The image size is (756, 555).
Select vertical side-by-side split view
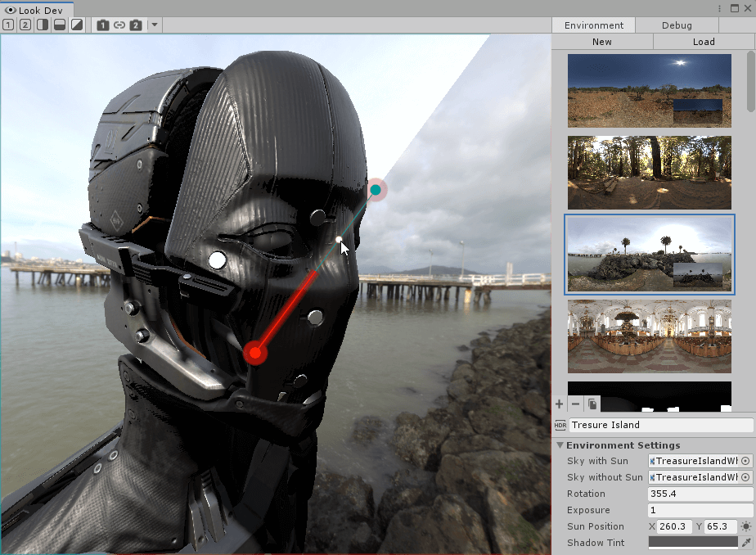pyautogui.click(x=42, y=25)
